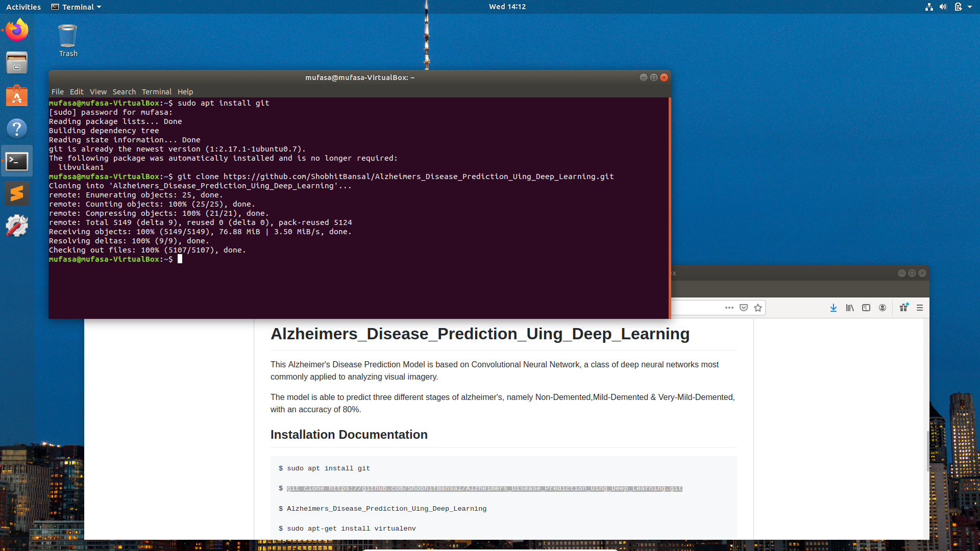
Task: Bookmark the page with the star icon
Action: [758, 308]
